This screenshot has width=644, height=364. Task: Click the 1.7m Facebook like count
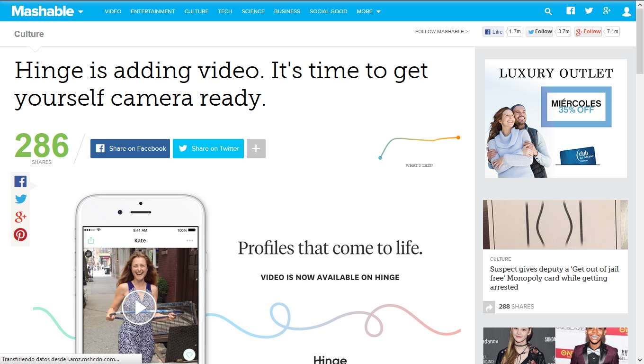(515, 32)
